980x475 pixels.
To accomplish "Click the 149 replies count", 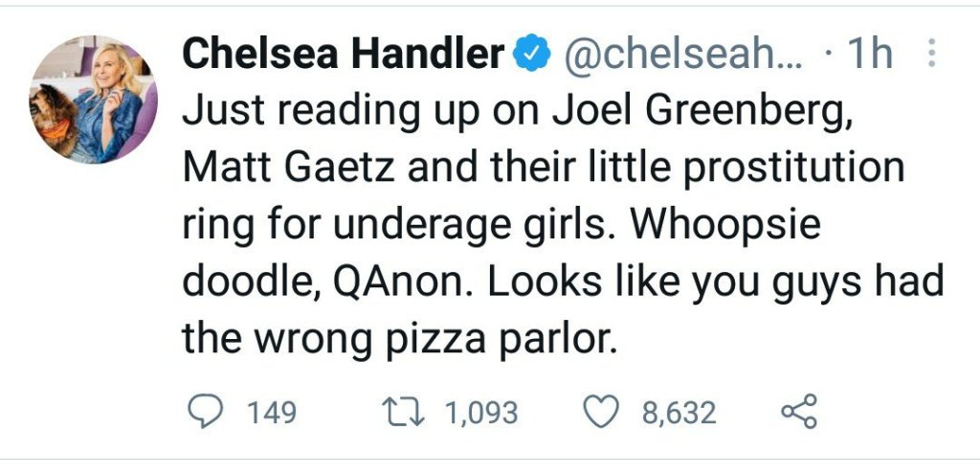I will 272,413.
